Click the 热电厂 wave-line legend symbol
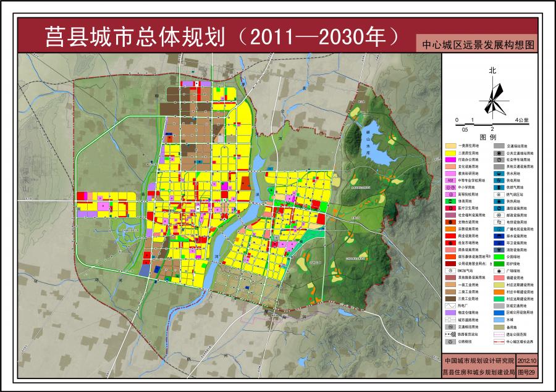 pos(451,306)
